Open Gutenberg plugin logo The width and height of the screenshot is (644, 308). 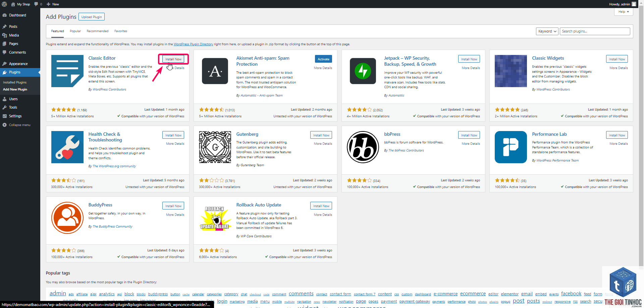(x=215, y=147)
